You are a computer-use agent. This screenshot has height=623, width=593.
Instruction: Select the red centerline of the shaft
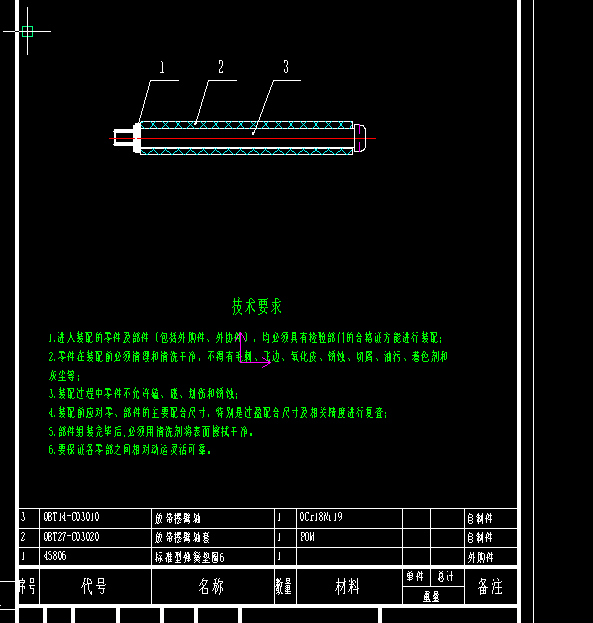coord(242,139)
